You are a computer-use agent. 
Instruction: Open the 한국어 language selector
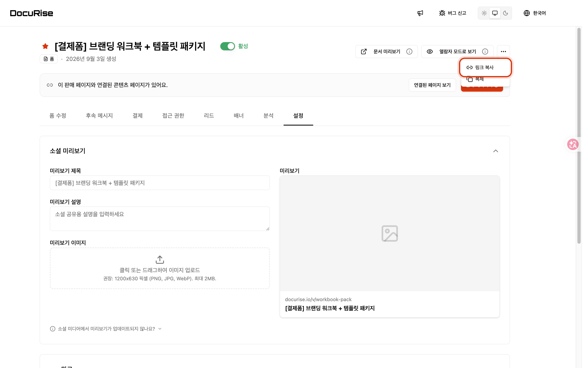pyautogui.click(x=535, y=13)
